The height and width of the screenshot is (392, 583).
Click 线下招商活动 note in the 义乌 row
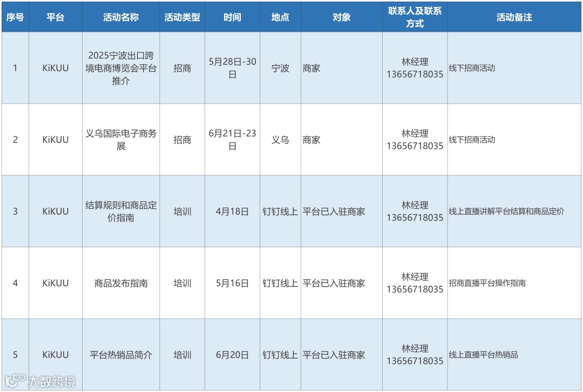click(x=514, y=140)
